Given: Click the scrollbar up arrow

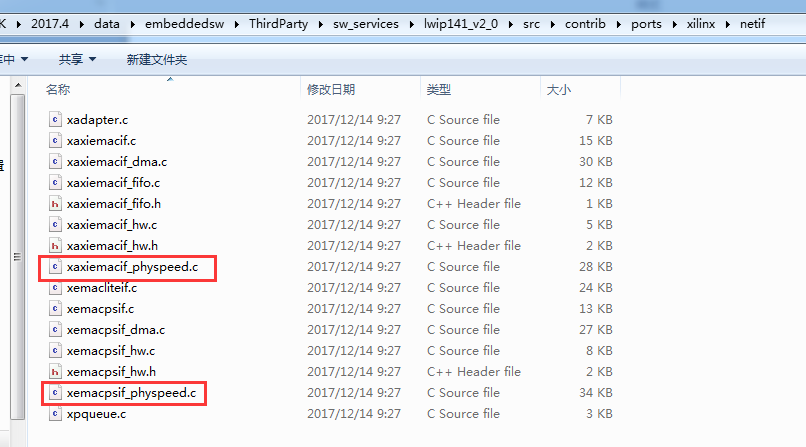Looking at the screenshot, I should click(17, 85).
